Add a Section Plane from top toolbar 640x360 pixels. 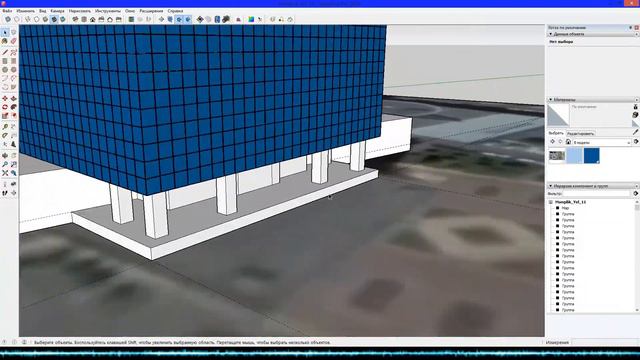pos(162,19)
